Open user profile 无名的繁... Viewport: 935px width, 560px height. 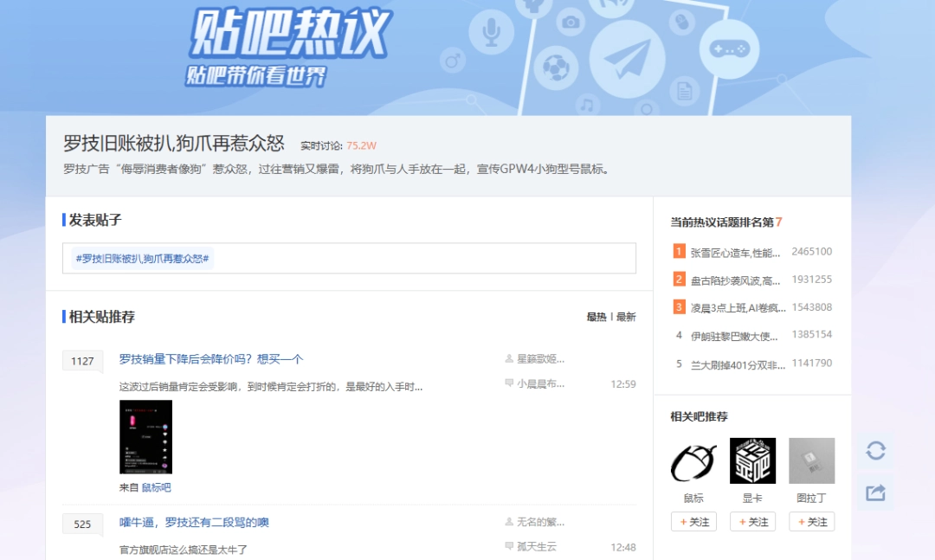click(x=540, y=523)
